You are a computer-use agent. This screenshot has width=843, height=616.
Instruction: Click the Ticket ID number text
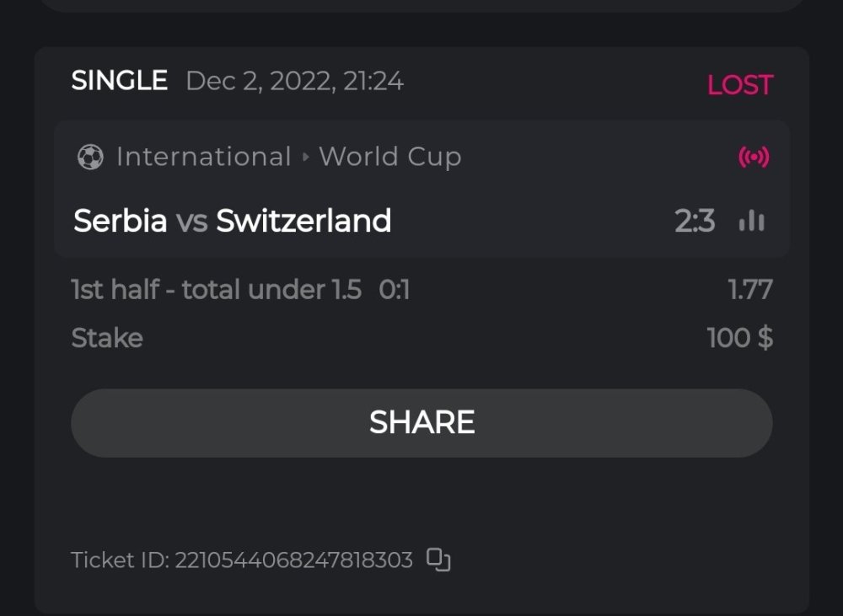tap(293, 560)
